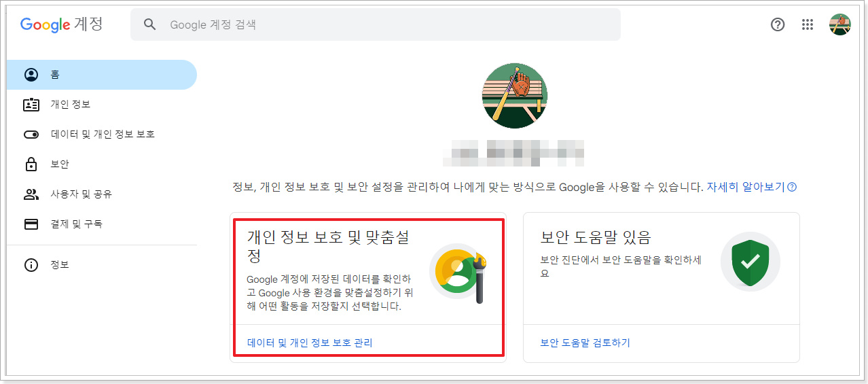This screenshot has height=384, width=868.
Task: Click the green security shield icon
Action: tap(750, 262)
